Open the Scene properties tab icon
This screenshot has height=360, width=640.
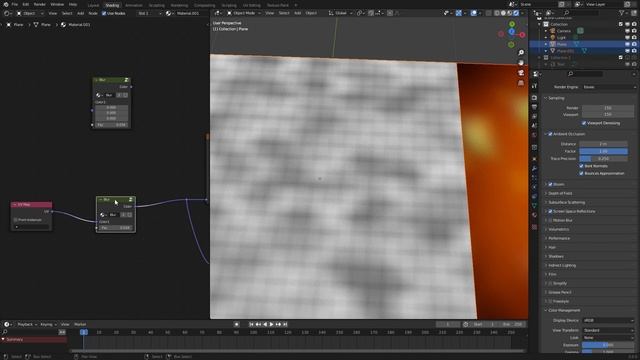[x=534, y=126]
